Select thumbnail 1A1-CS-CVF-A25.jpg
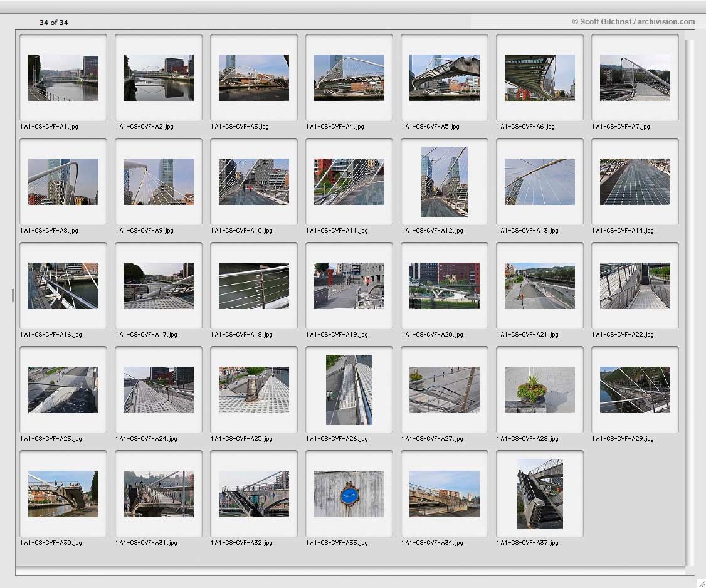 click(254, 389)
